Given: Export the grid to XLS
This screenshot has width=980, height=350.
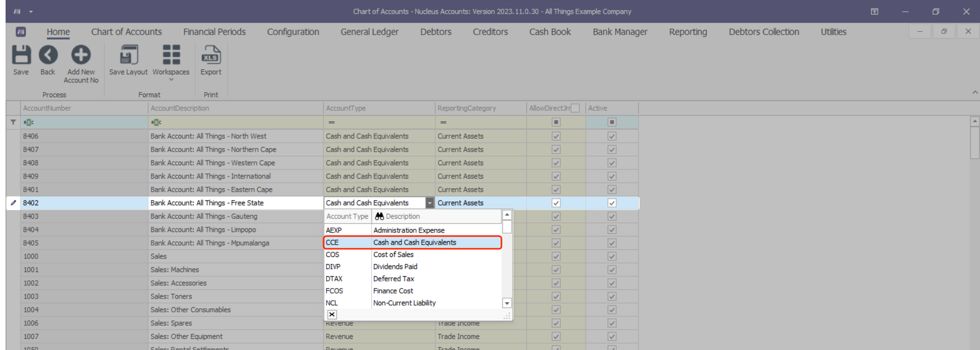Looking at the screenshot, I should [211, 61].
